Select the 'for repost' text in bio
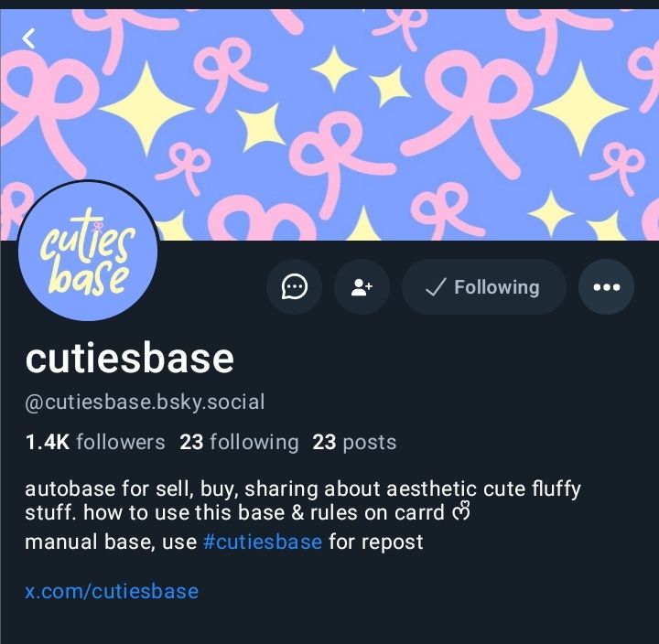 click(376, 542)
